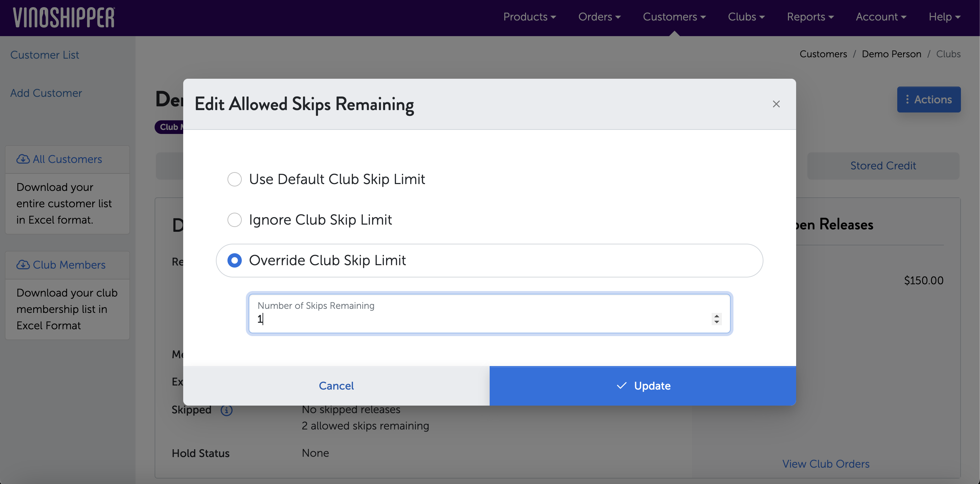Expand the Orders menu
Image resolution: width=980 pixels, height=484 pixels.
599,17
